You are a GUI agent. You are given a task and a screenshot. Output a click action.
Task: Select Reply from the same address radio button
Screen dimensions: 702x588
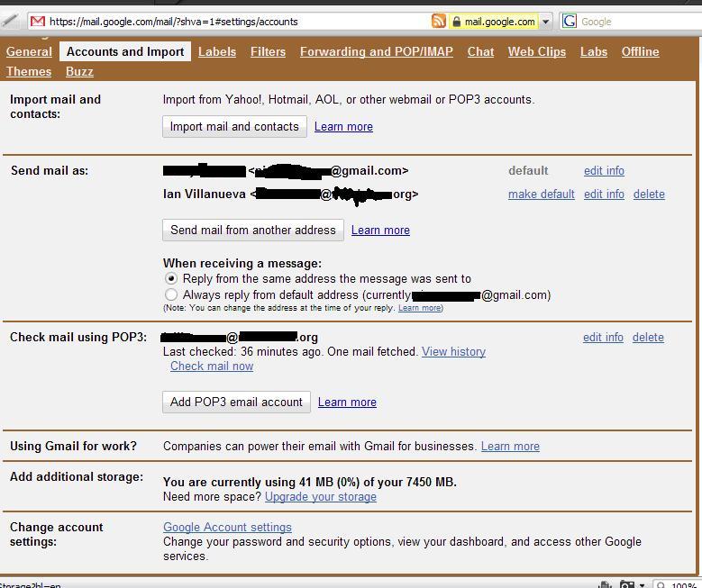[x=170, y=279]
